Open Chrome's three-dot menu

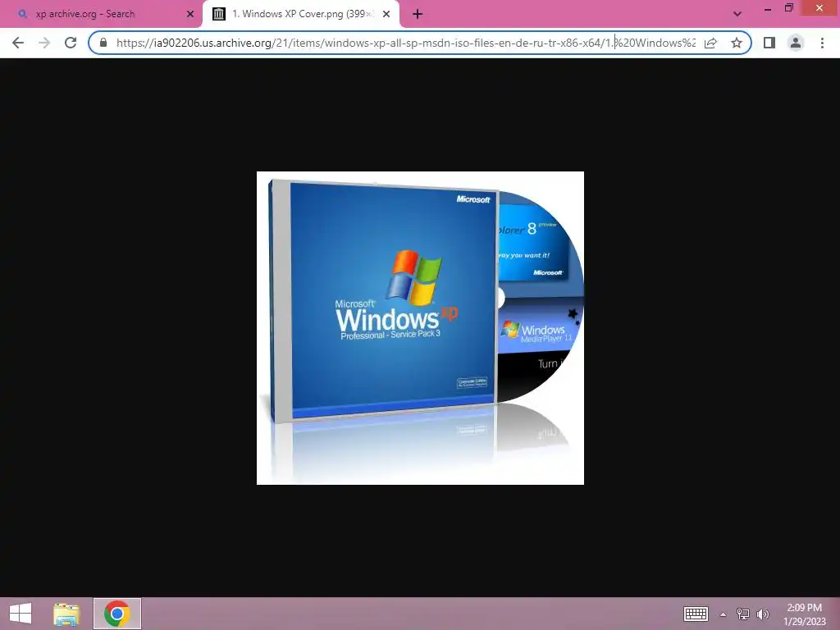(x=822, y=43)
